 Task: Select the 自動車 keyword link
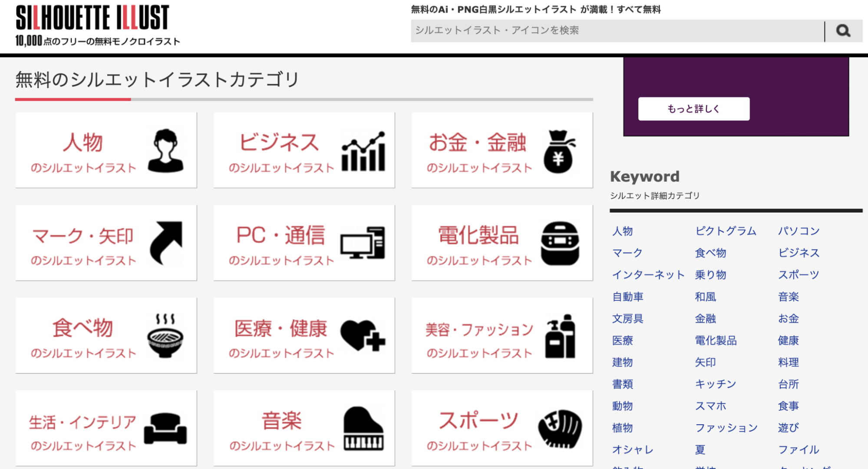point(627,297)
